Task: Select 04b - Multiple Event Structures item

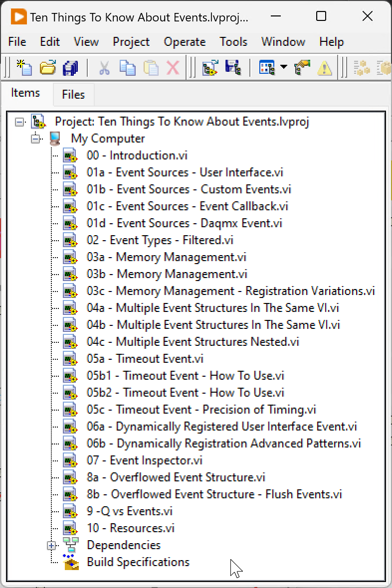Action: point(213,324)
